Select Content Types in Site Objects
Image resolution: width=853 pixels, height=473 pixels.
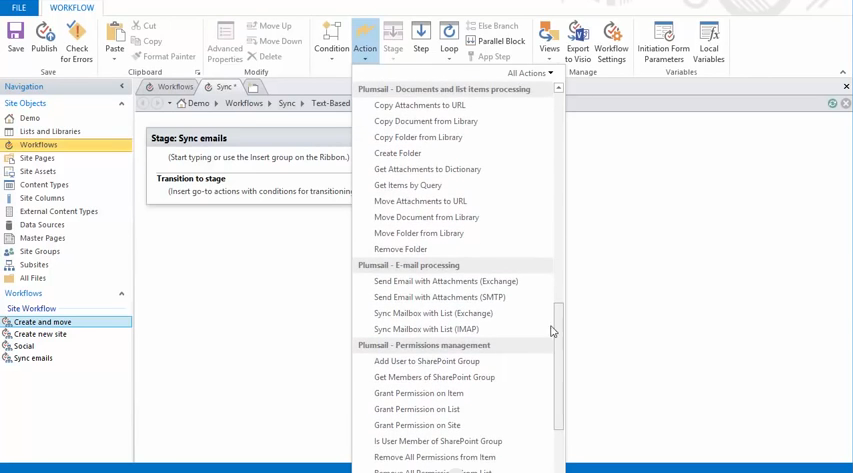click(x=44, y=185)
